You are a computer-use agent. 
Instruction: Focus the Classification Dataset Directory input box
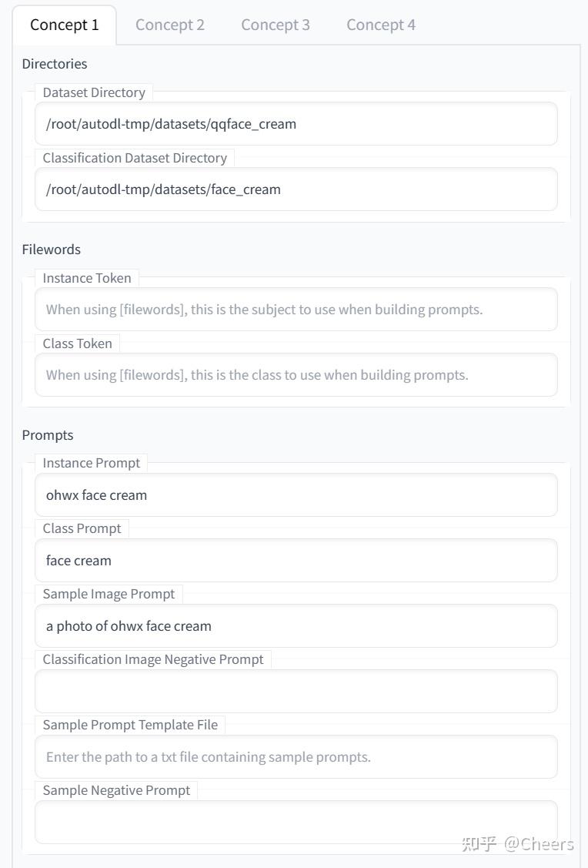(296, 189)
